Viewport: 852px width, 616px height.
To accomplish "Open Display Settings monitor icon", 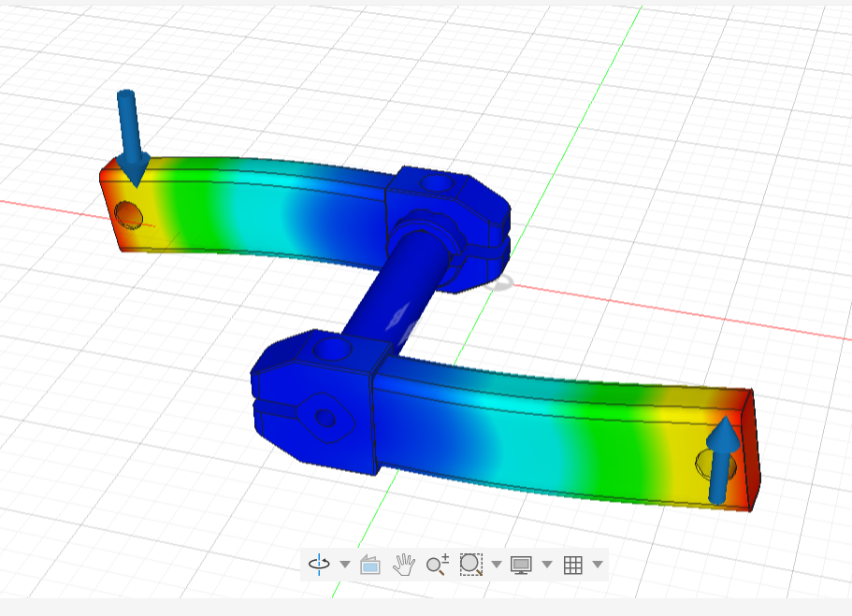I will [x=521, y=565].
